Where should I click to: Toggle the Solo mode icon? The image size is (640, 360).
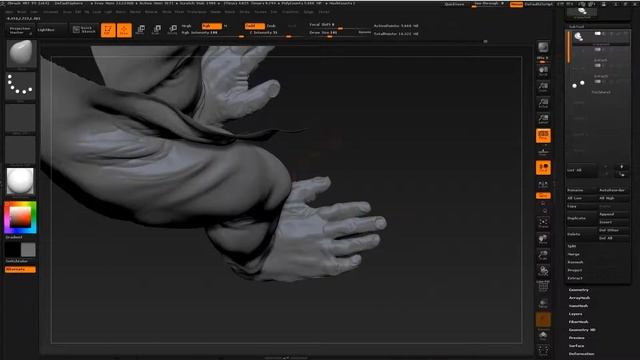click(x=543, y=336)
